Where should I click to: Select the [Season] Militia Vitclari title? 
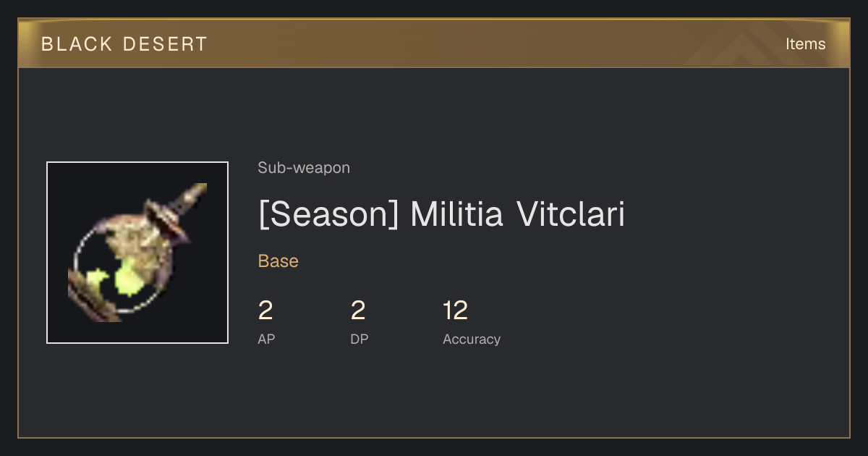441,215
